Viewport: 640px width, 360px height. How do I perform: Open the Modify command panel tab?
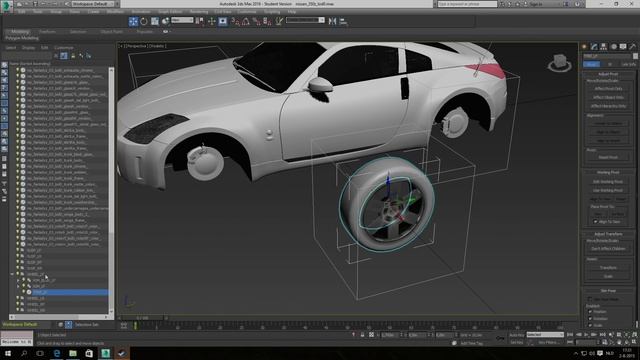pyautogui.click(x=594, y=47)
